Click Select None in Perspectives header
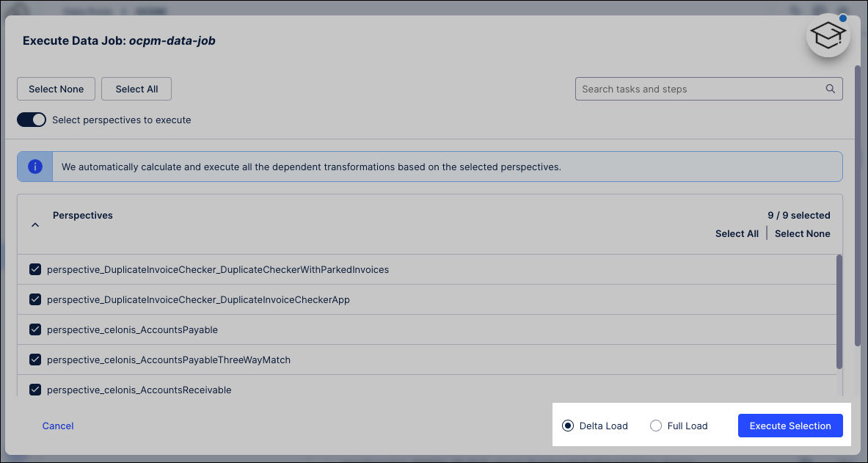 pos(802,233)
